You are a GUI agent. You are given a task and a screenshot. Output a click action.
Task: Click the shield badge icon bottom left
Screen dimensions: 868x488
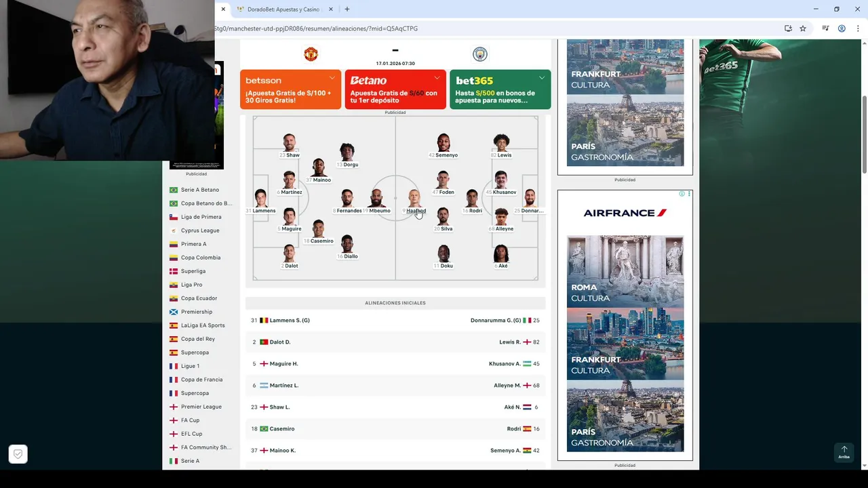tap(18, 454)
